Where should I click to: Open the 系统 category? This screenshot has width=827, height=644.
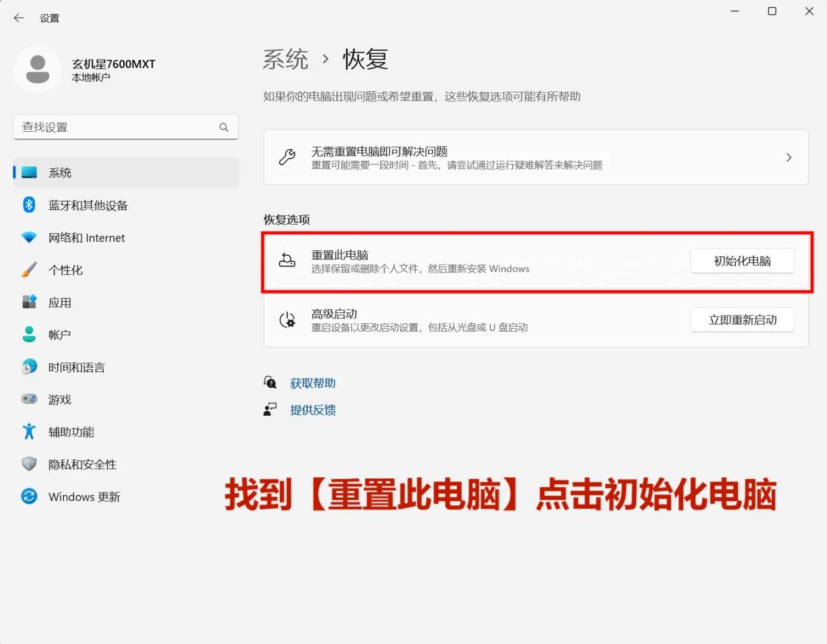pyautogui.click(x=126, y=172)
